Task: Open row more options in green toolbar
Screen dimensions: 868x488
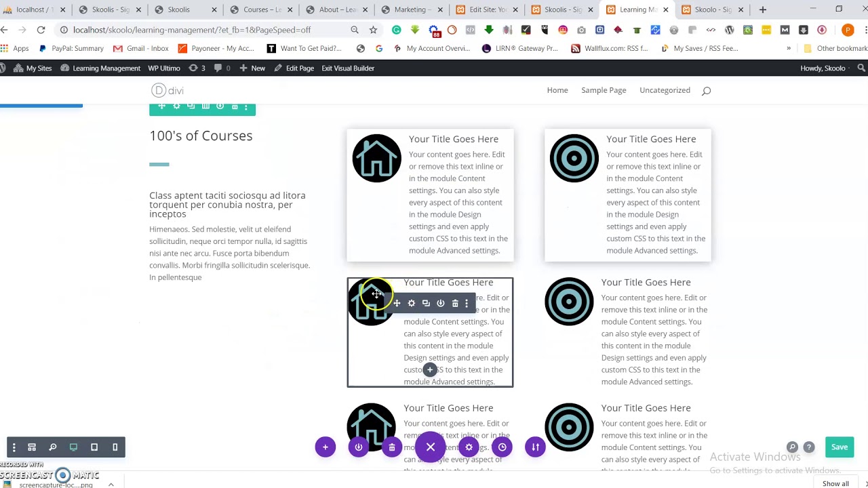Action: click(246, 106)
